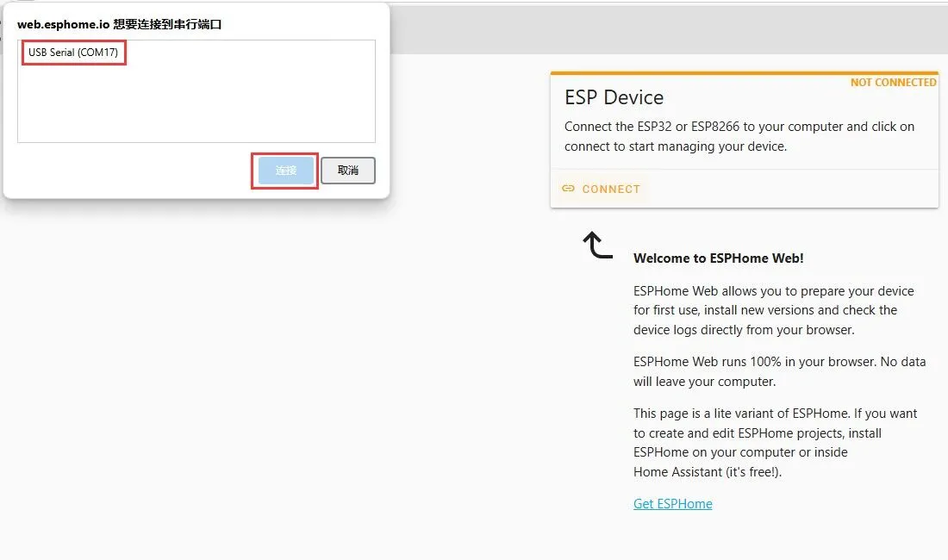948x560 pixels.
Task: Click the 'ESPHome Web runs 100%' paragraph
Action: point(779,371)
